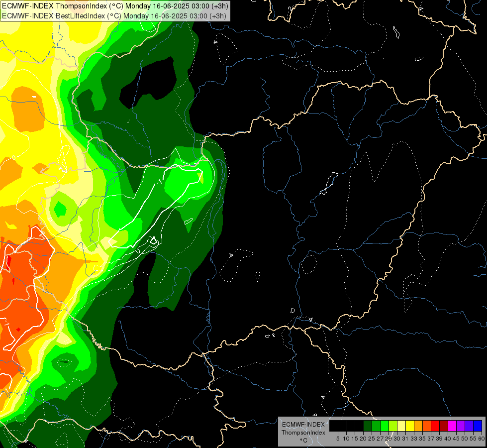Click the legend tick value '25'
The width and height of the screenshot is (487, 448).
coord(372,439)
